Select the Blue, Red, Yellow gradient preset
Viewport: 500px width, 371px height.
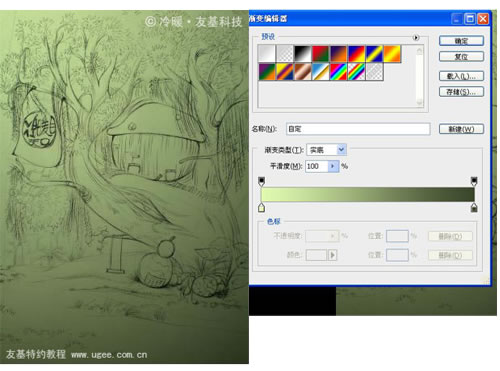[357, 54]
